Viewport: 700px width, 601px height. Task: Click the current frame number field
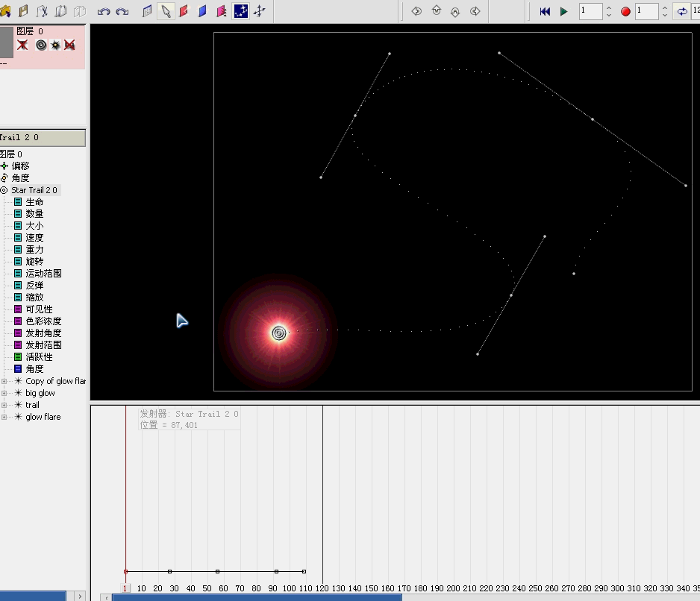(x=590, y=11)
